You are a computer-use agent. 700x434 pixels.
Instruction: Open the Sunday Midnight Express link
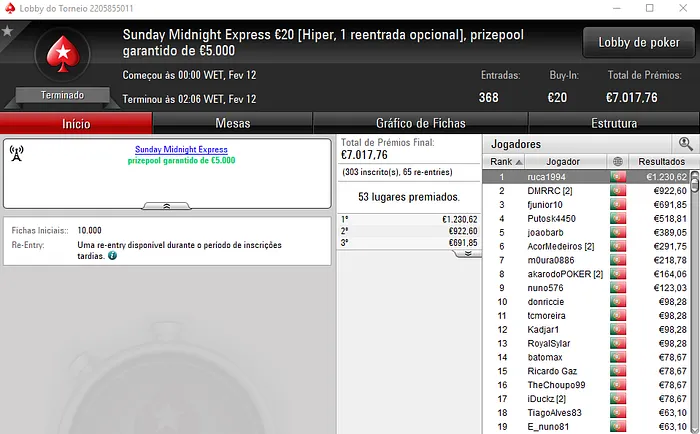(x=181, y=150)
